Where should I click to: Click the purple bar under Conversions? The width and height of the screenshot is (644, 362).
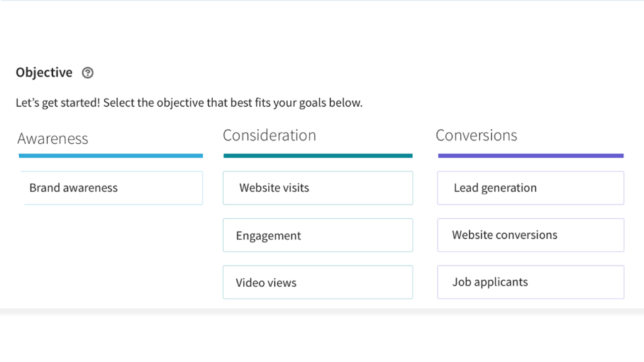[531, 156]
